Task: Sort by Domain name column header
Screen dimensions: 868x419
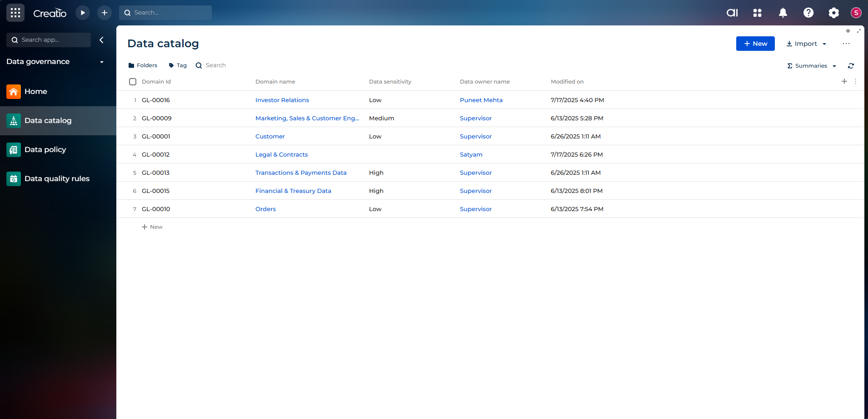Action: tap(275, 82)
